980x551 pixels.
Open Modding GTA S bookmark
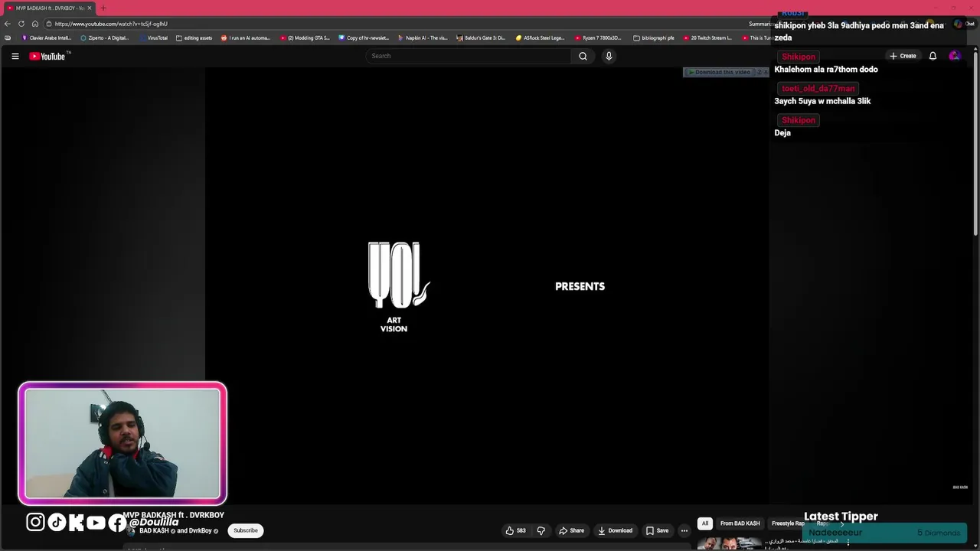[x=305, y=37]
